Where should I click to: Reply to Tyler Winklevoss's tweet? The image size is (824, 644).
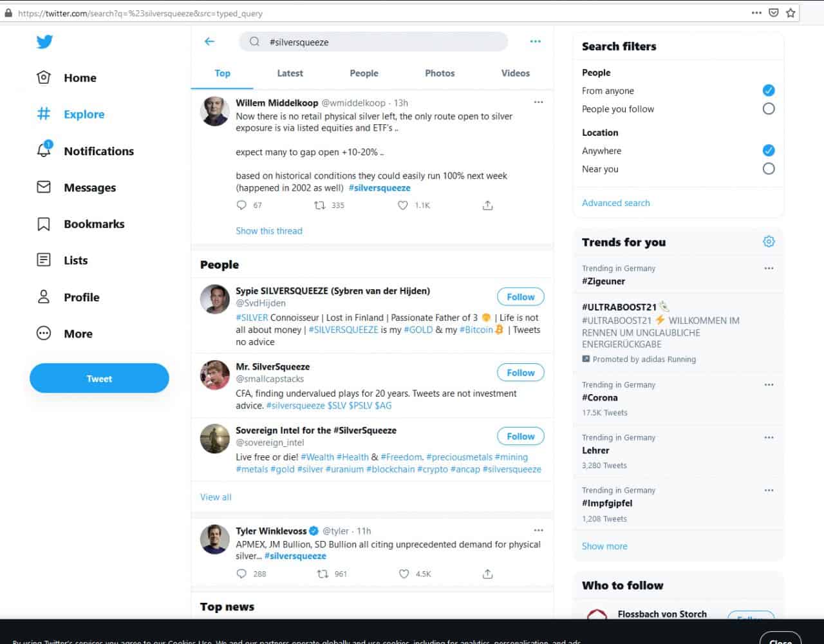pyautogui.click(x=241, y=574)
